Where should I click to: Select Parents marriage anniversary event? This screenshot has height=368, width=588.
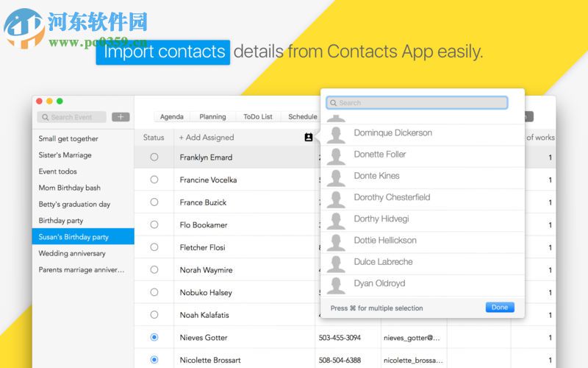pyautogui.click(x=83, y=269)
